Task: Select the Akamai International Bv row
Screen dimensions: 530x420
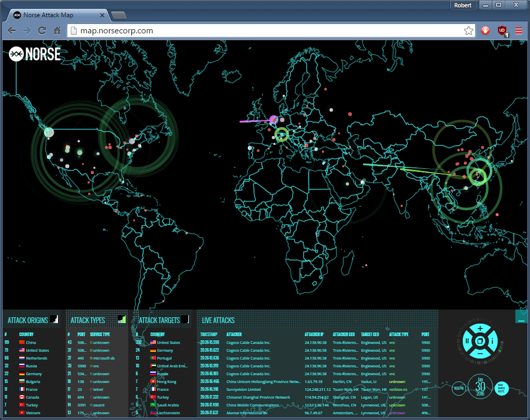Action: (316, 413)
